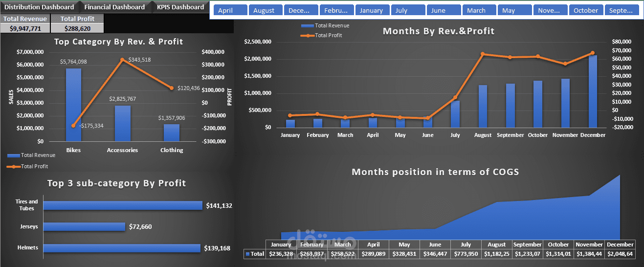Select the Total Profit header cell
The height and width of the screenshot is (267, 644).
pos(78,19)
